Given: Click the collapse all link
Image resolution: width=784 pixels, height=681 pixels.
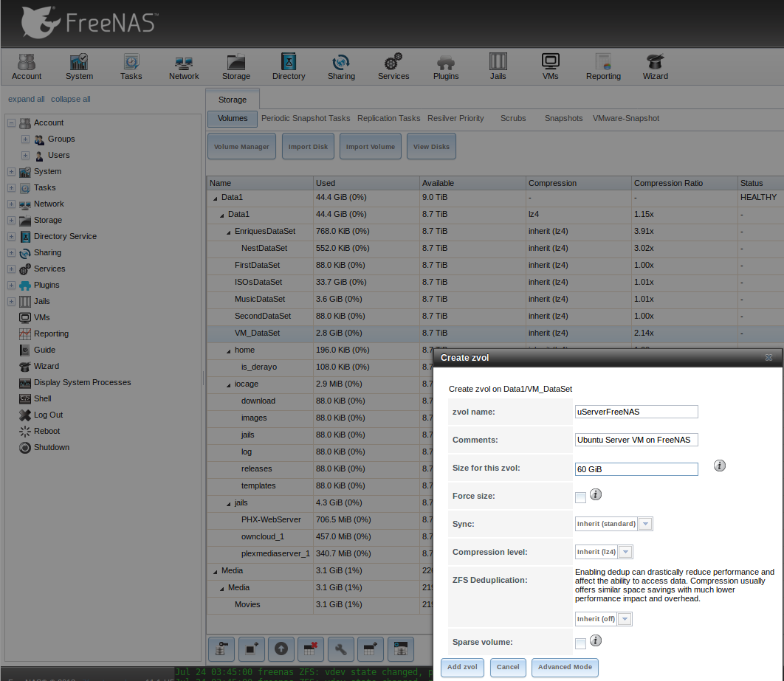Looking at the screenshot, I should pos(70,99).
